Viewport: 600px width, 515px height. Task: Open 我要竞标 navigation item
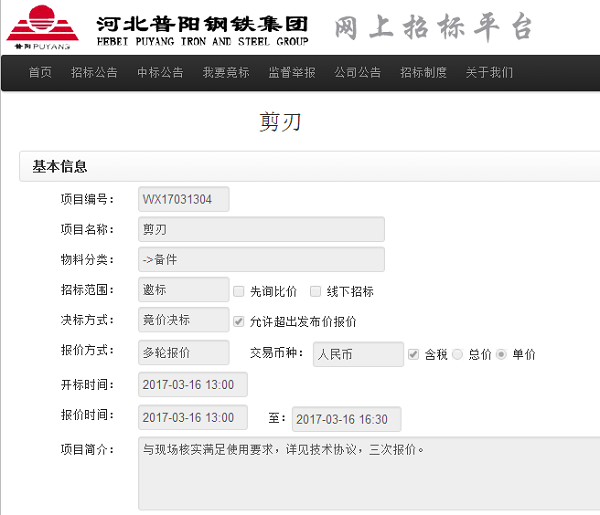click(x=226, y=73)
